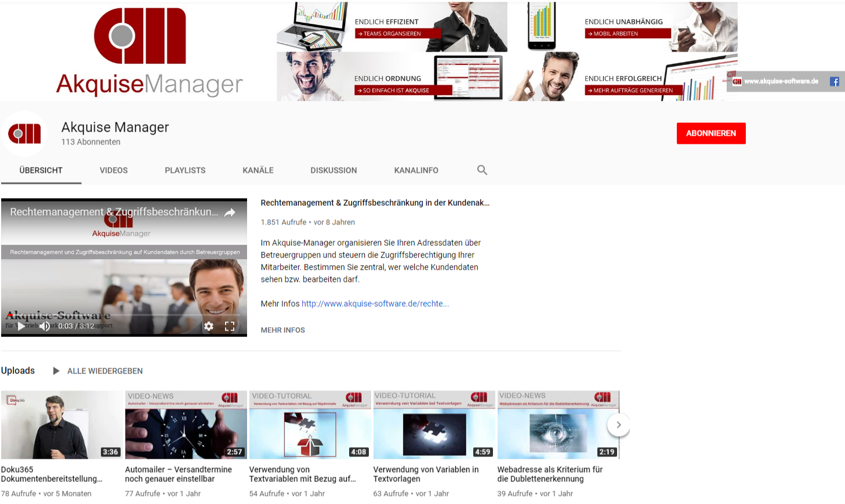This screenshot has height=504, width=845.
Task: Click the Abonnieren subscribe button
Action: (711, 133)
